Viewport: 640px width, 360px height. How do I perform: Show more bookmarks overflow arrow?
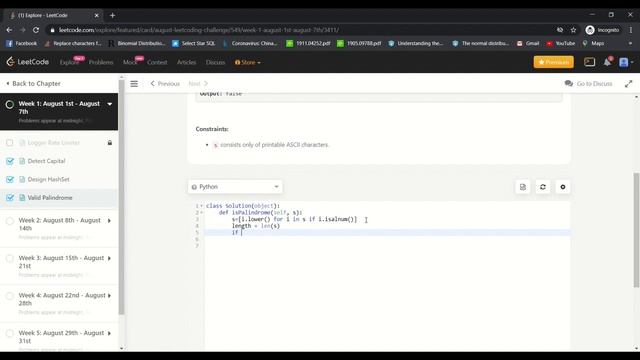(x=630, y=43)
